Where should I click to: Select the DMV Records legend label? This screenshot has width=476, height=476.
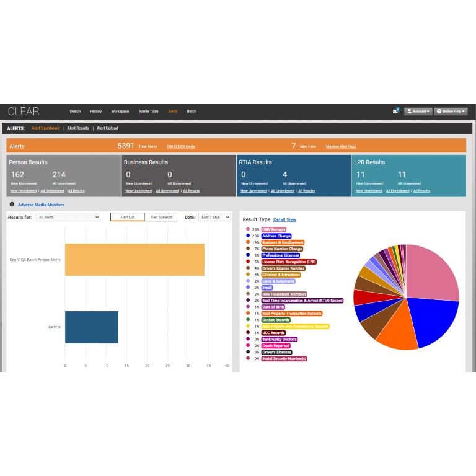pyautogui.click(x=273, y=229)
